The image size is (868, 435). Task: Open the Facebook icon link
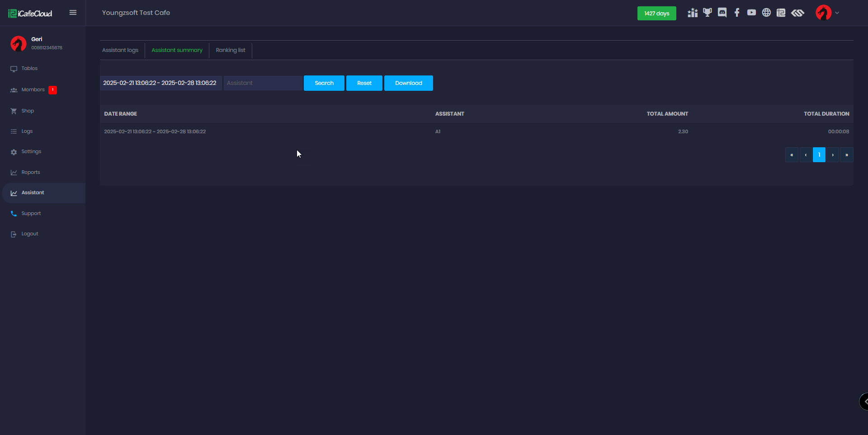coord(737,13)
